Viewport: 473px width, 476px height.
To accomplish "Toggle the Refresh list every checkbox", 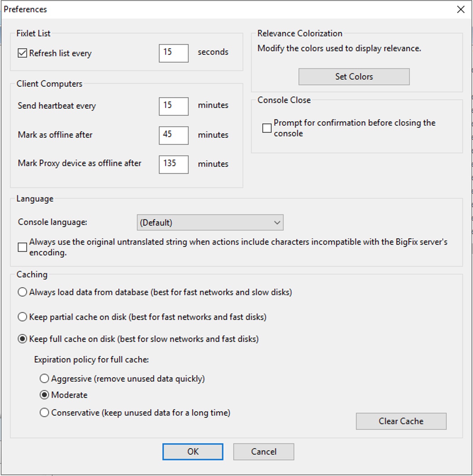I will coord(22,52).
